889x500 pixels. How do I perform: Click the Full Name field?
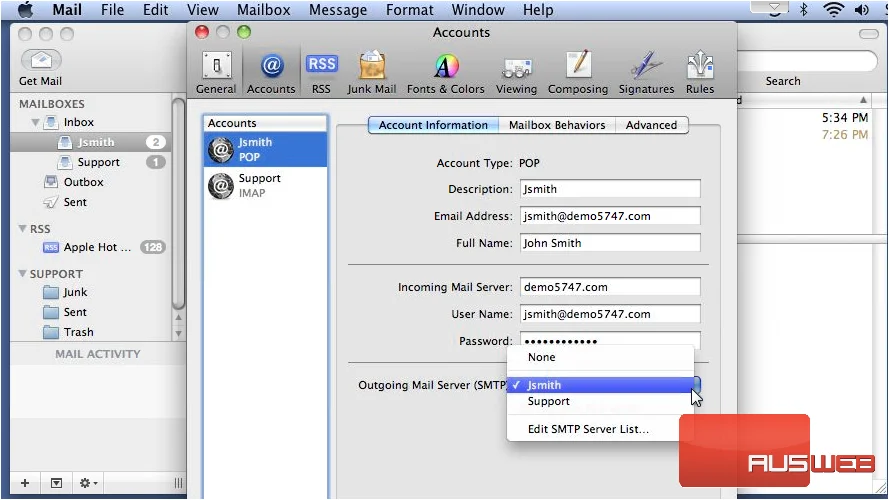point(610,243)
